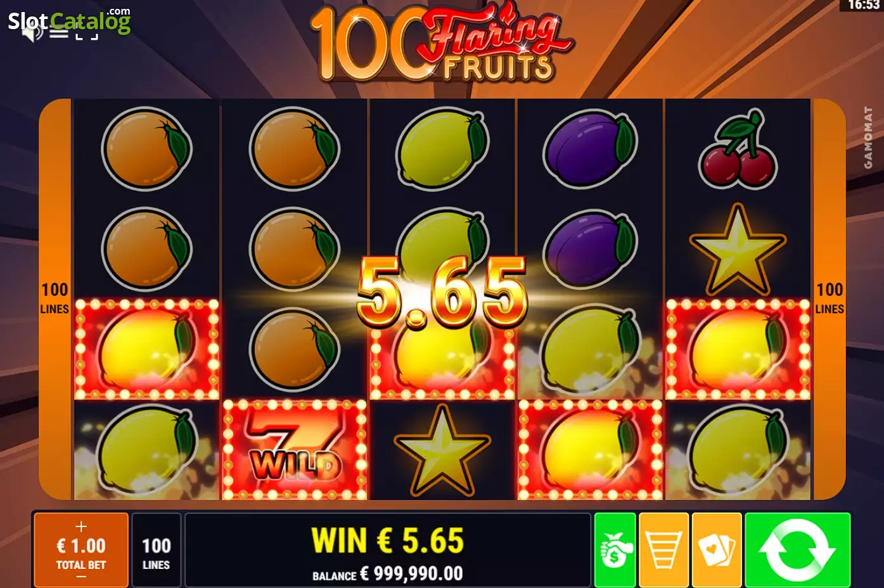The width and height of the screenshot is (884, 588).
Task: Toggle fullscreen mode icon
Action: (x=87, y=34)
